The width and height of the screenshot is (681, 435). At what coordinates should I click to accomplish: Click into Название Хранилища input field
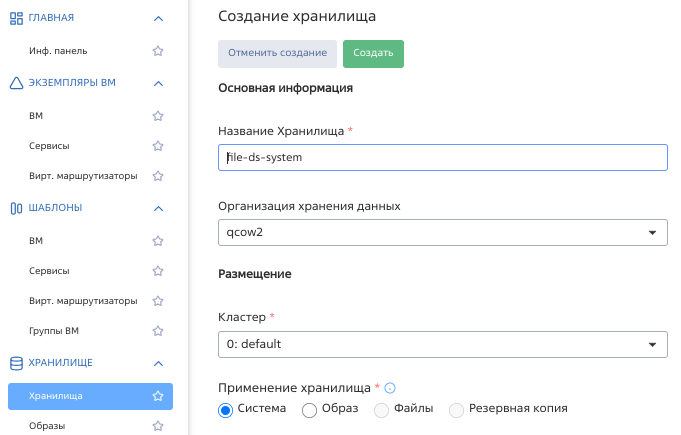(x=443, y=158)
